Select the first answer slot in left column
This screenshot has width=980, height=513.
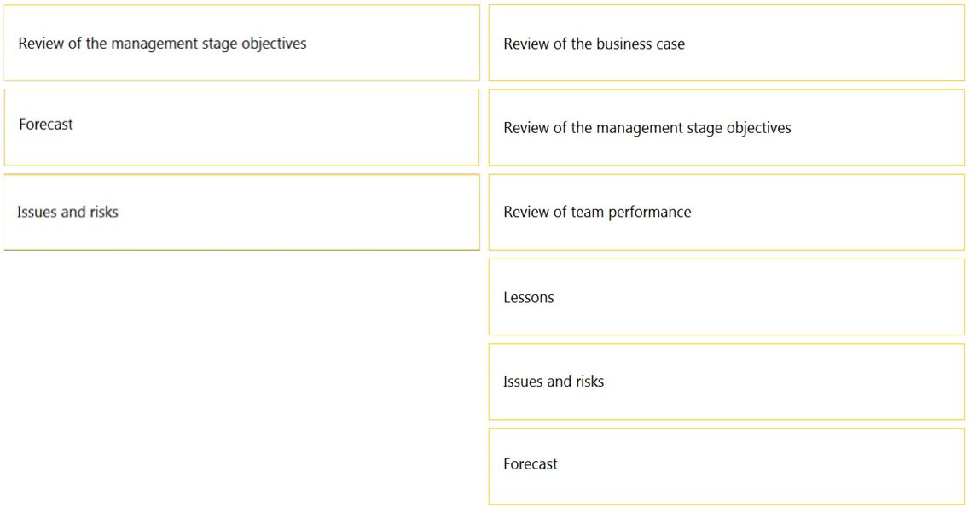click(242, 44)
